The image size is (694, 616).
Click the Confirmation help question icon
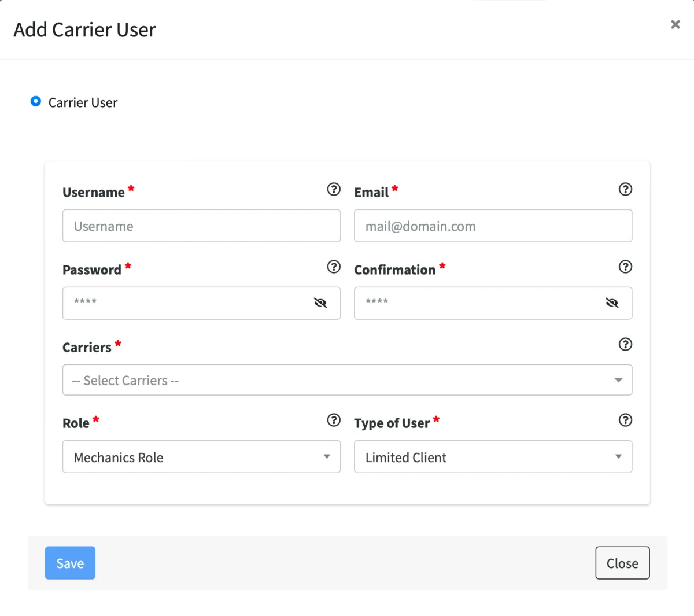(x=625, y=267)
